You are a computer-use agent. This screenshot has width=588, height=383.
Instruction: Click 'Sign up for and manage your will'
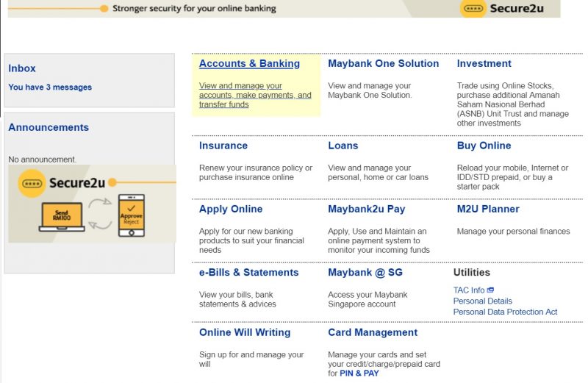251,359
